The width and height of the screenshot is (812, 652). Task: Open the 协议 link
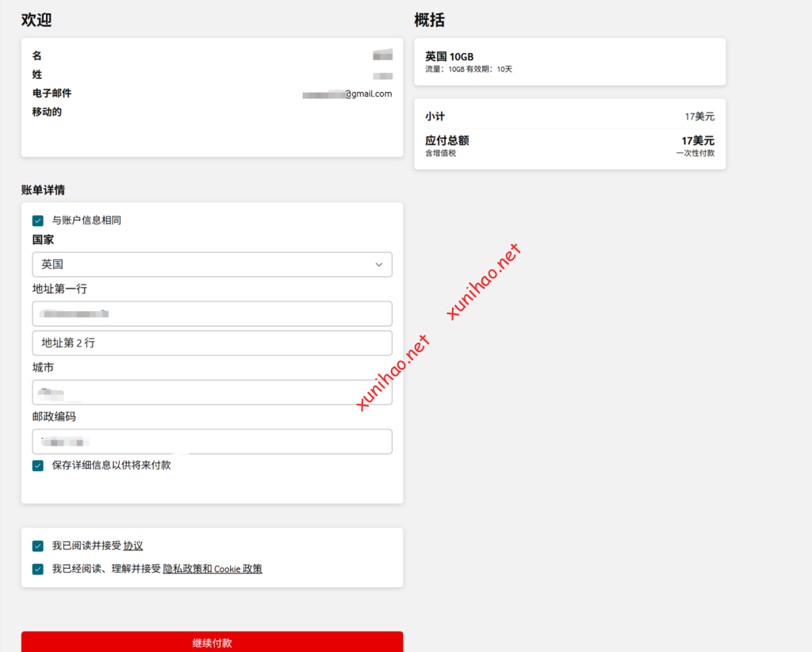133,546
